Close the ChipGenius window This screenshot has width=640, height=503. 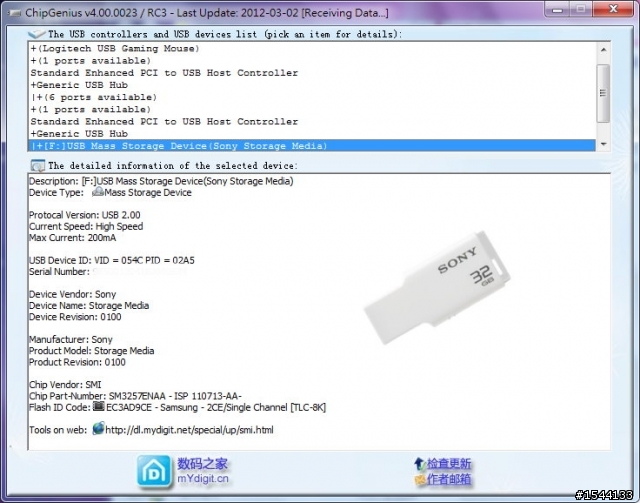click(613, 9)
